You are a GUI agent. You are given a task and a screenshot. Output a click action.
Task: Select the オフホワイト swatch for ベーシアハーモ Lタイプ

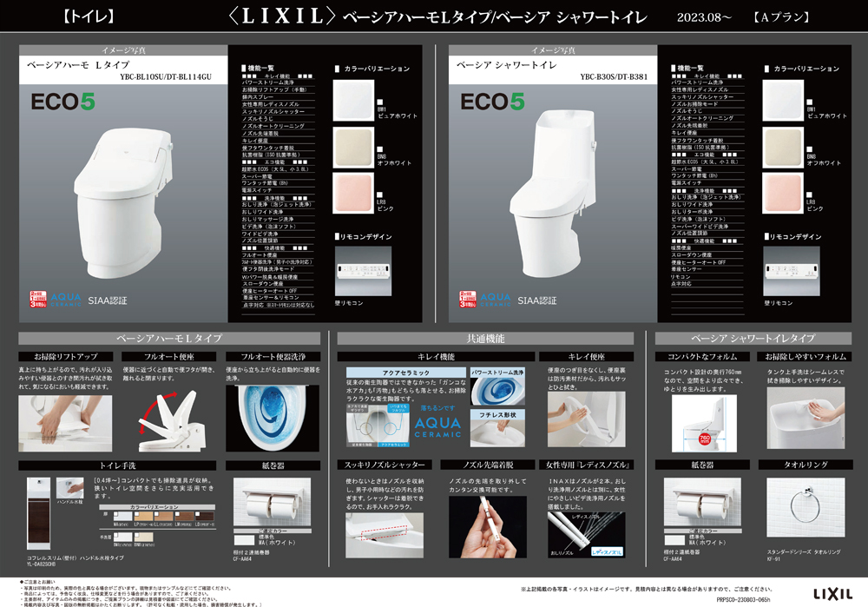pyautogui.click(x=353, y=148)
